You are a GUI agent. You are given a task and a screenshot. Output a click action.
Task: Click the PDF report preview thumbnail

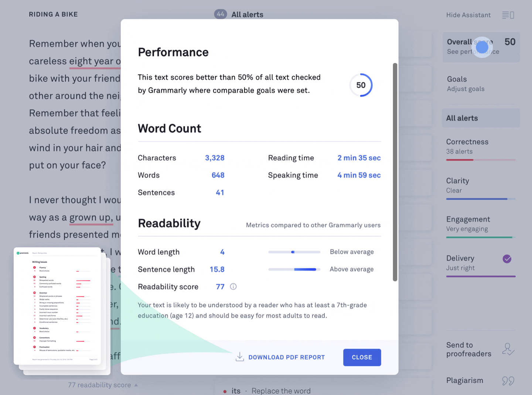pyautogui.click(x=57, y=306)
